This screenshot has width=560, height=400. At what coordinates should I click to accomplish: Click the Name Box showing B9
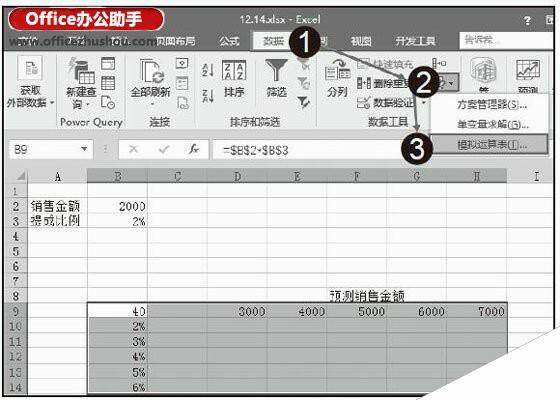pos(51,149)
